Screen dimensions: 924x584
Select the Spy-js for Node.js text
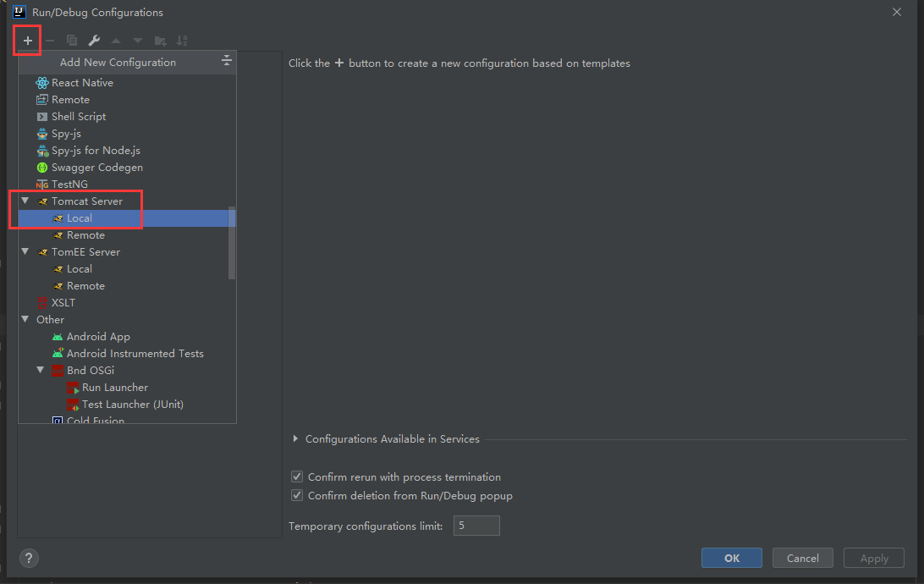[96, 151]
